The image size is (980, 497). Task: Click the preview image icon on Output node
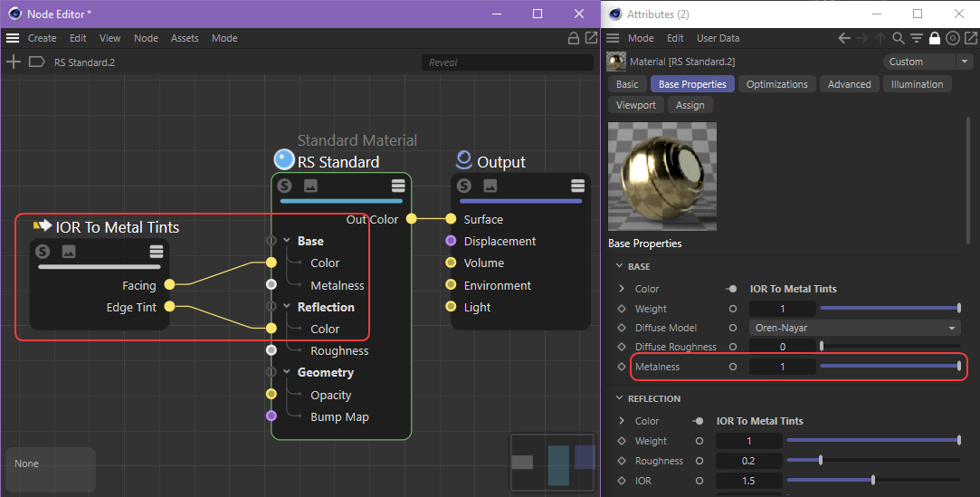click(490, 186)
